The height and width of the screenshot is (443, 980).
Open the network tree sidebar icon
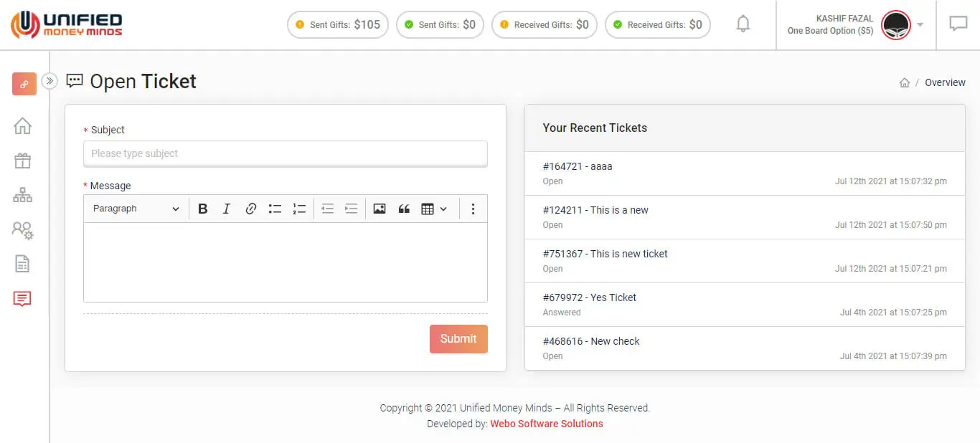23,195
